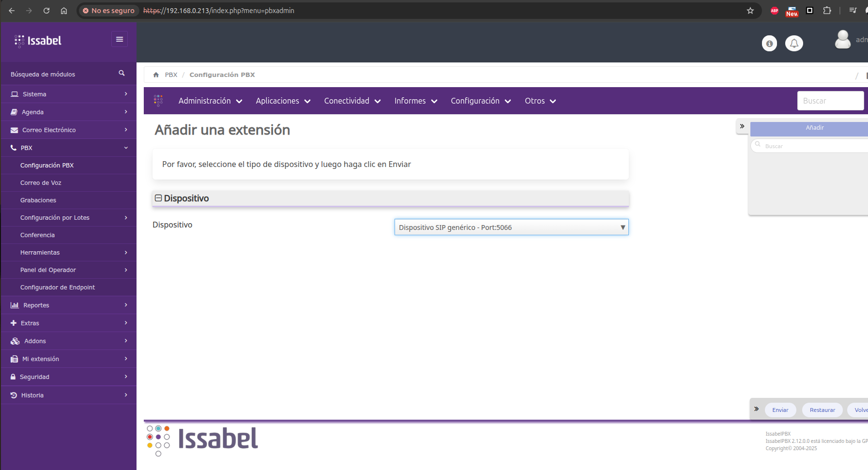
Task: Collapse the right Añadir panel arrow
Action: 742,126
